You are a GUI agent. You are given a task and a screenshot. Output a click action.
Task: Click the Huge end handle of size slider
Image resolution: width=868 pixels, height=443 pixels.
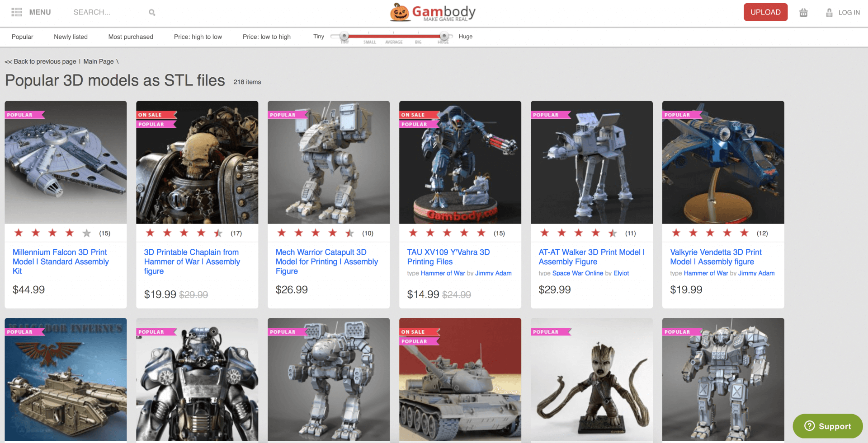pos(444,36)
